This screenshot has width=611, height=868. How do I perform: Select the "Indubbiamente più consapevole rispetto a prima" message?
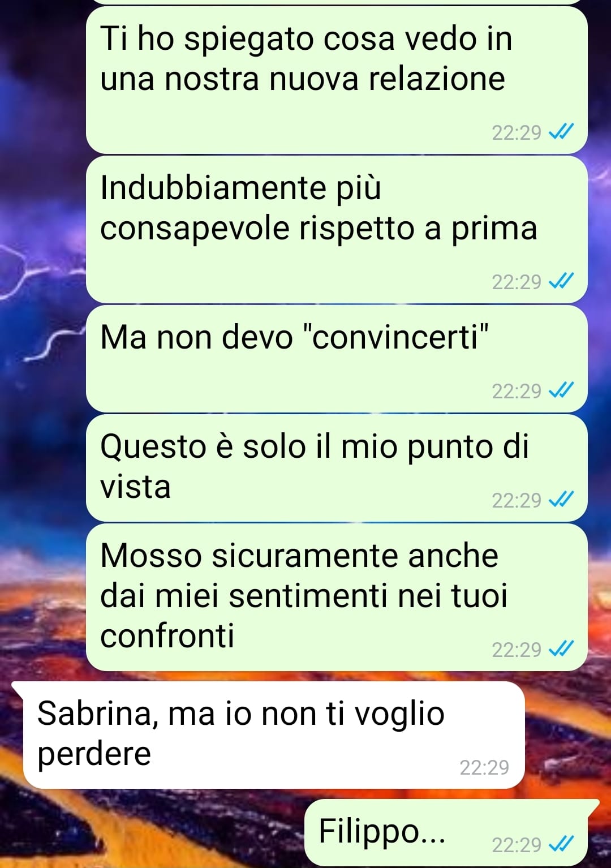337,229
